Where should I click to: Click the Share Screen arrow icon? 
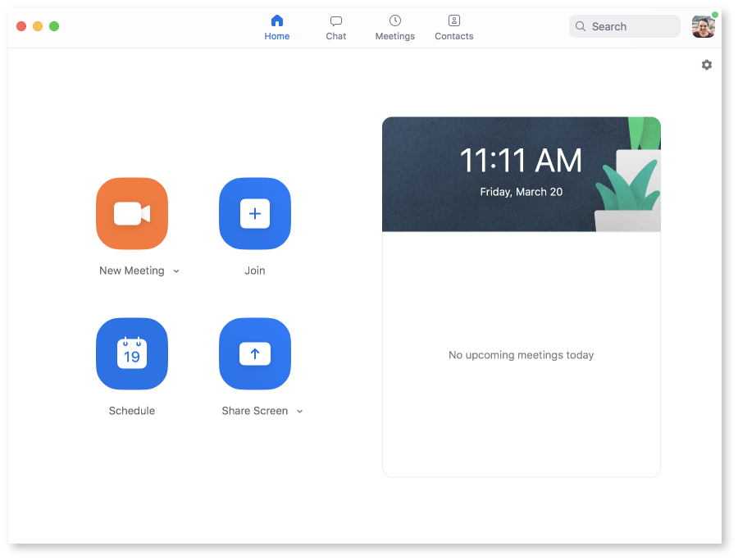pos(255,353)
